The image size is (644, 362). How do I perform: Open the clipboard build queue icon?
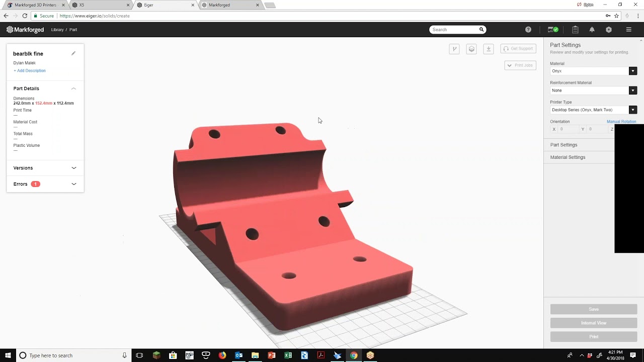pos(575,30)
